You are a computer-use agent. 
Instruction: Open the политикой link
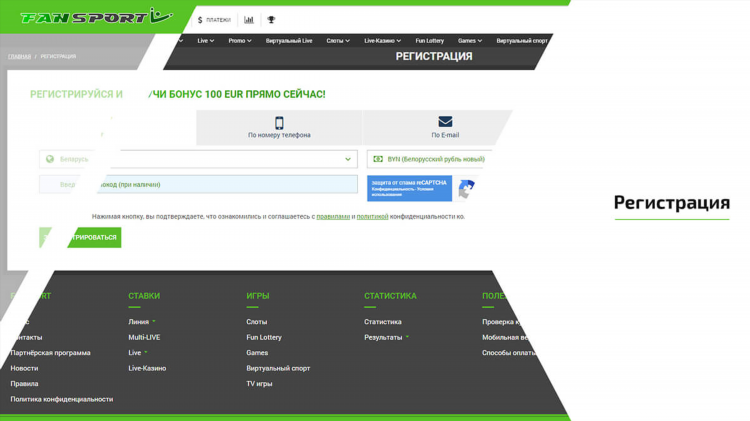click(372, 217)
